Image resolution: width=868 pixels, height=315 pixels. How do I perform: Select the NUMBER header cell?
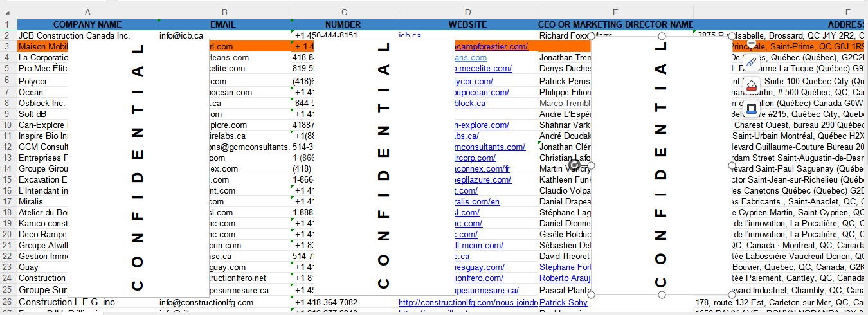pyautogui.click(x=344, y=25)
